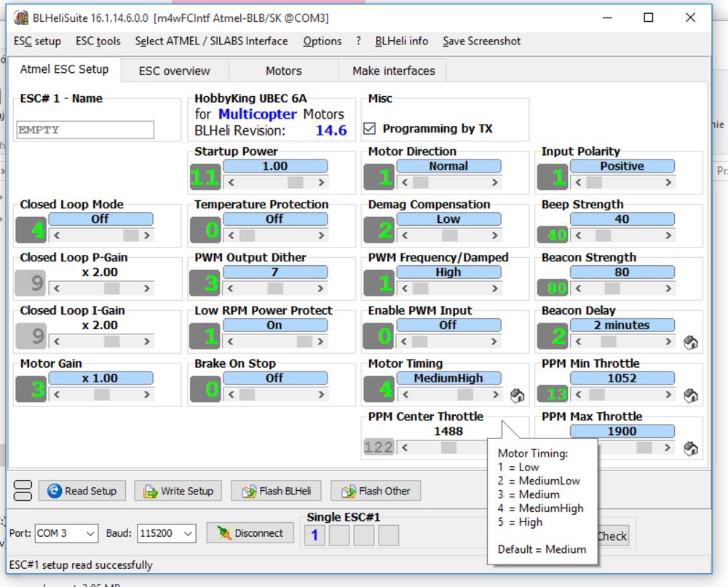Click the BLHeli Revision value '14.6'
Viewport: 728px width, 587px height.
click(331, 130)
